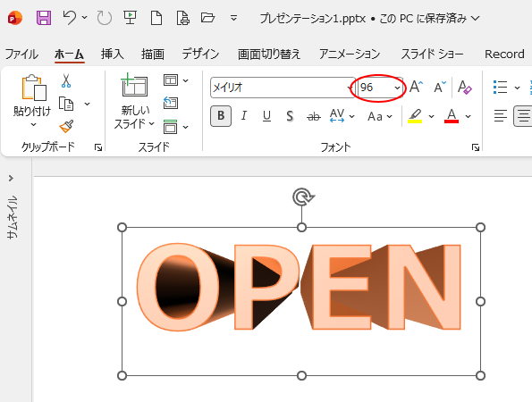Open the ファイル tab
The image size is (532, 402).
coord(21,54)
